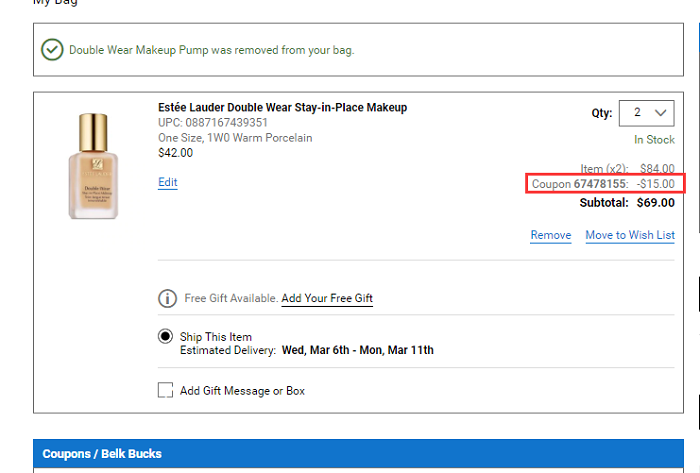Open the Edit link under the price
This screenshot has width=700, height=473.
click(168, 182)
